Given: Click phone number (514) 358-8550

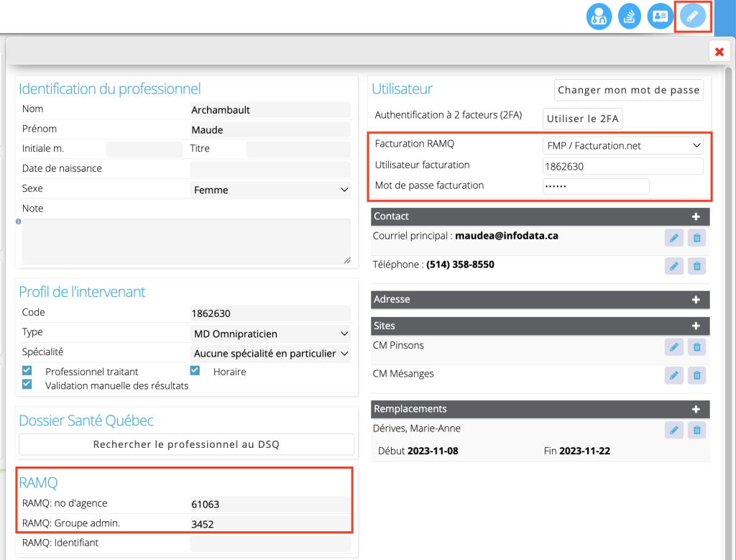Looking at the screenshot, I should (x=460, y=265).
